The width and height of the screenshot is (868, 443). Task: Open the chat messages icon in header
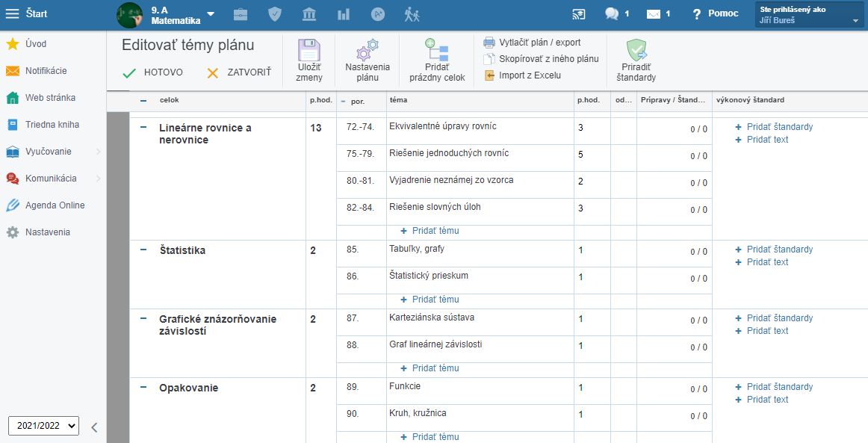[x=612, y=13]
